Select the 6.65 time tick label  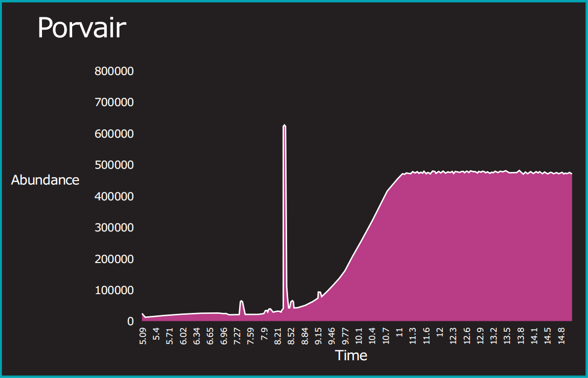point(210,336)
